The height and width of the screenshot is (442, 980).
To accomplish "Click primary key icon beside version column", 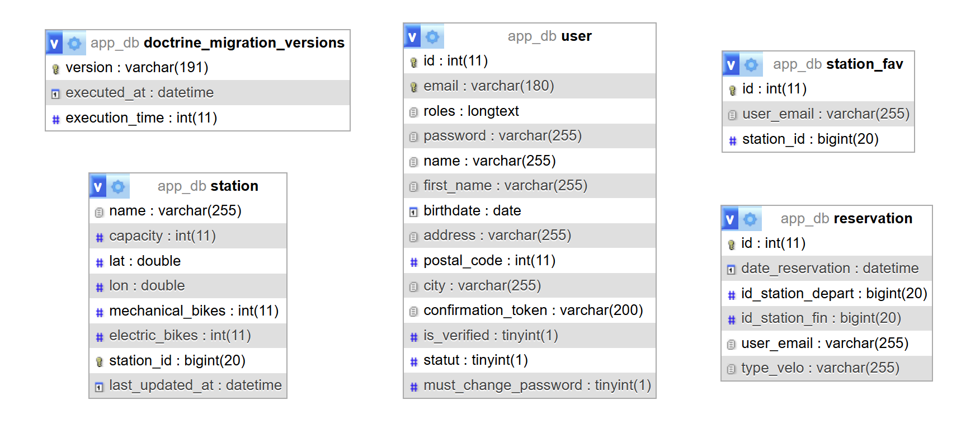I will (55, 69).
